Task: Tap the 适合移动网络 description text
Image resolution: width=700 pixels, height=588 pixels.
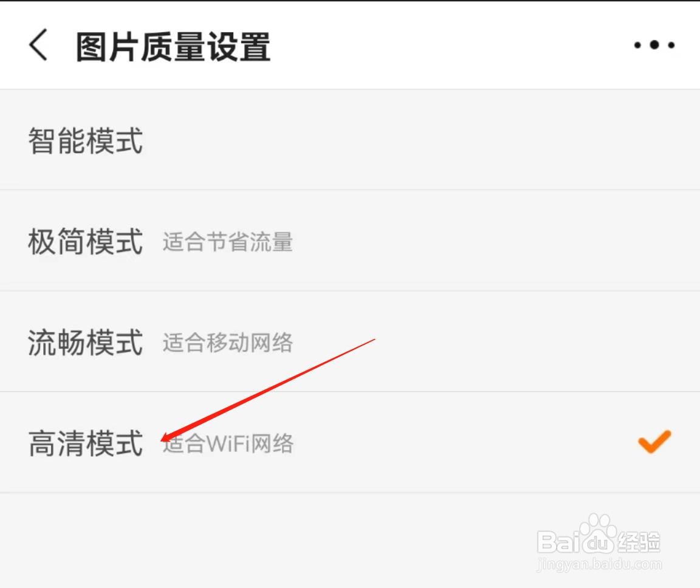Action: 228,343
